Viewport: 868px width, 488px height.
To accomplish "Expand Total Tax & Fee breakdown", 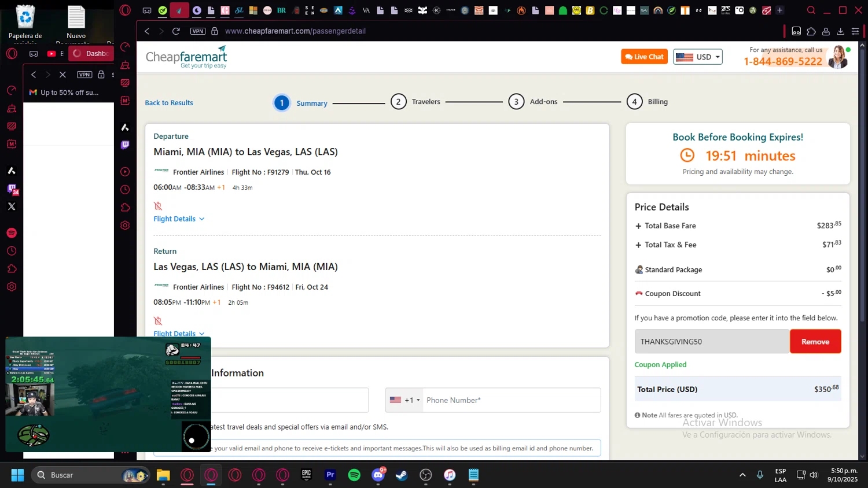I will (x=638, y=245).
